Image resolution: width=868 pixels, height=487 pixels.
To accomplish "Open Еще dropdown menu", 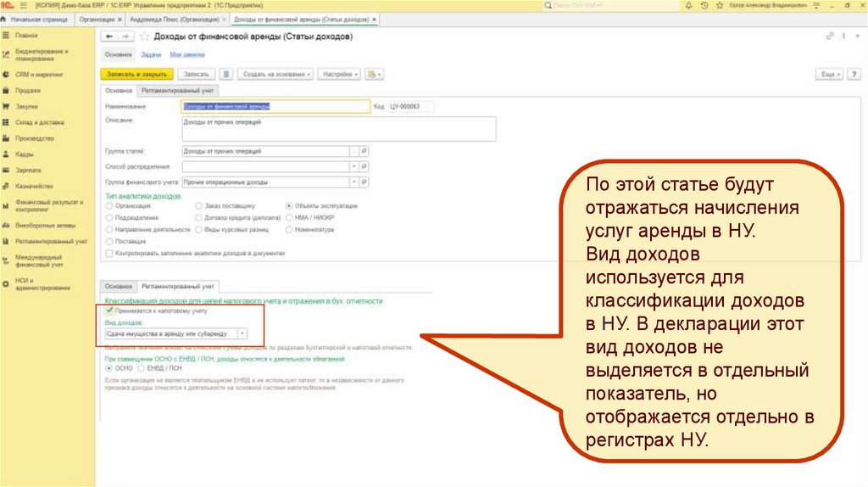I will [829, 75].
